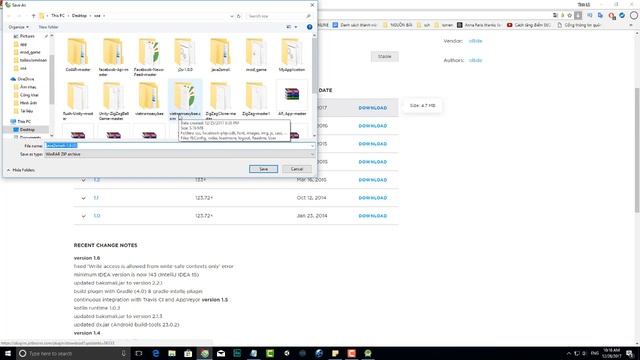
Task: Open the NGUỒN BÀI bookmark folder
Action: pyautogui.click(x=397, y=25)
